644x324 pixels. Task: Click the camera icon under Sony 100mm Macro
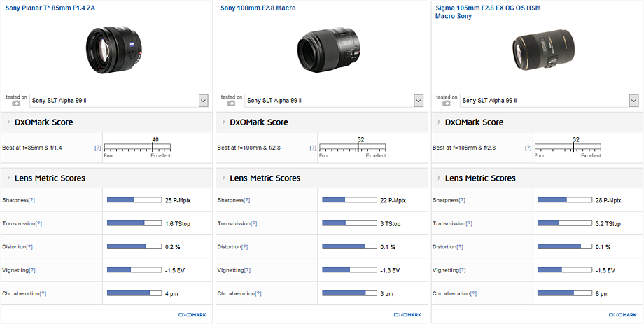[x=231, y=104]
